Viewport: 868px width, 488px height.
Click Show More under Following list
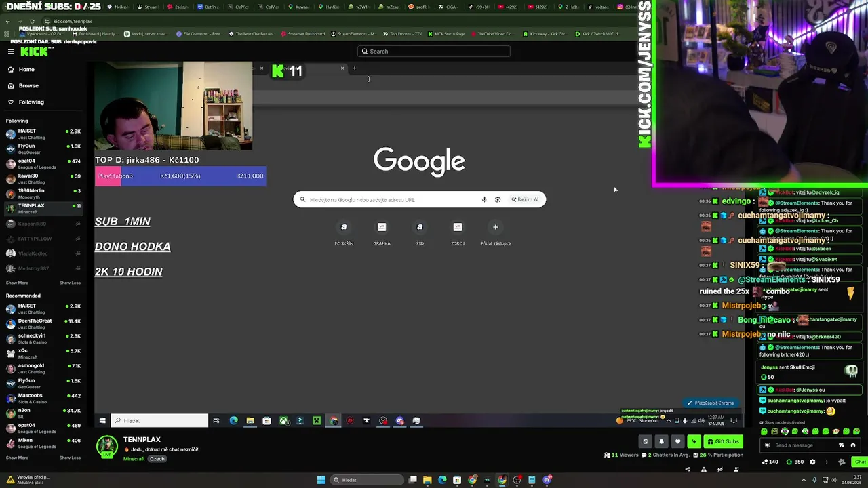coord(17,283)
